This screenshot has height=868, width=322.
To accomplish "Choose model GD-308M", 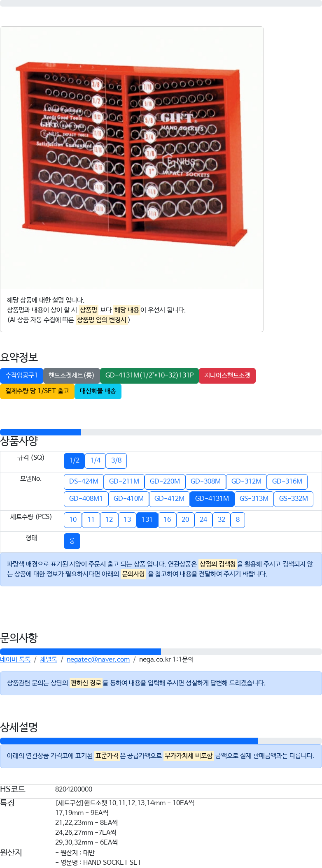I will pyautogui.click(x=205, y=482).
